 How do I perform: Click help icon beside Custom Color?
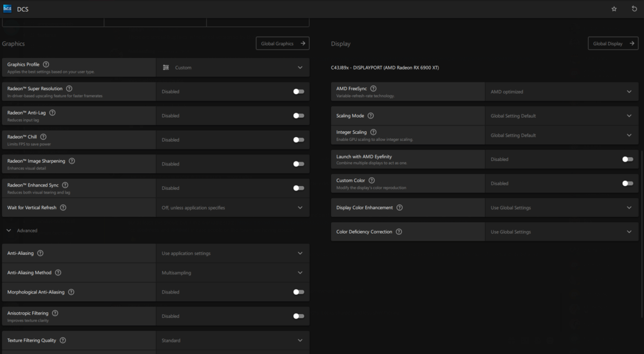(x=372, y=181)
